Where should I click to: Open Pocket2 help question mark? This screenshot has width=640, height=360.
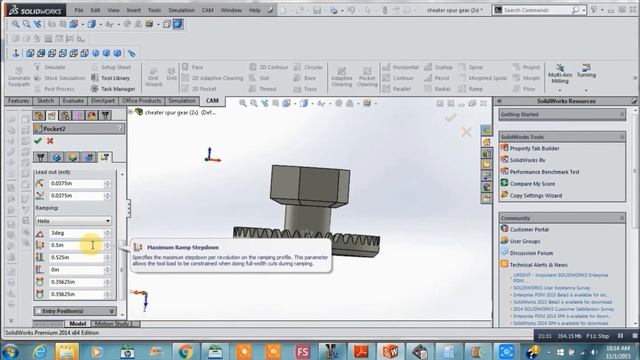click(120, 129)
